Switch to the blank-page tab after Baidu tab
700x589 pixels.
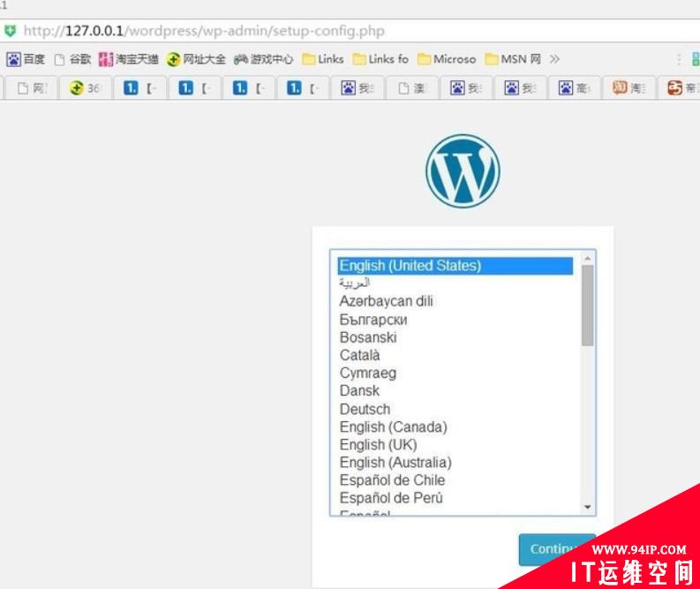412,88
